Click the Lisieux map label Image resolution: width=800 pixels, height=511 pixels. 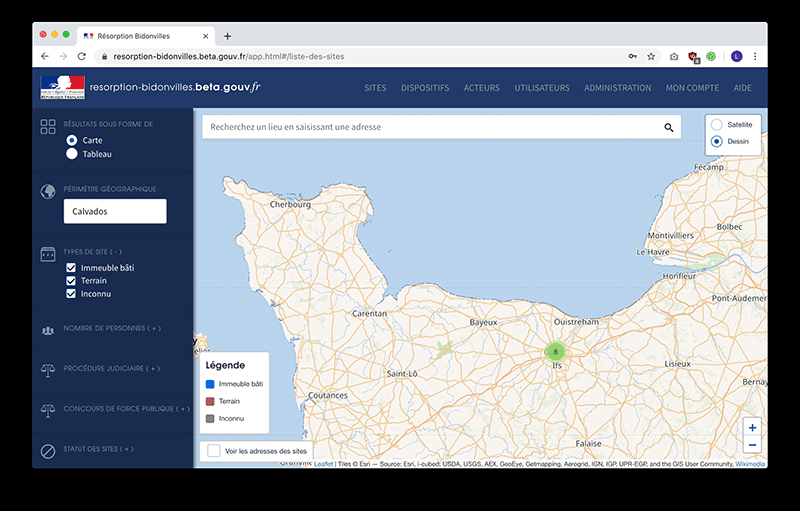point(678,364)
